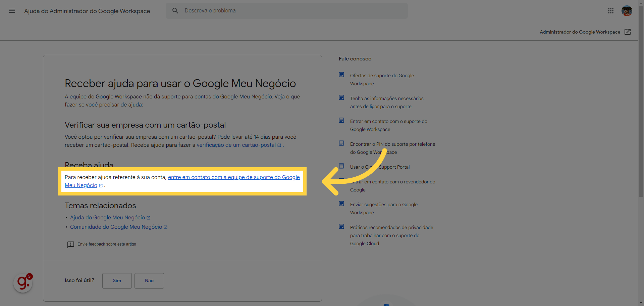Screen dimensions: 644x306
Task: Click the article icon beside Encontrar o PIN
Action: pos(341,143)
